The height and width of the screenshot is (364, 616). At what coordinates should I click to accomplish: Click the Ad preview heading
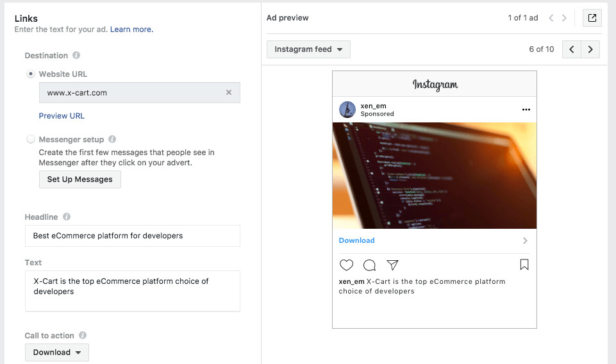click(288, 18)
